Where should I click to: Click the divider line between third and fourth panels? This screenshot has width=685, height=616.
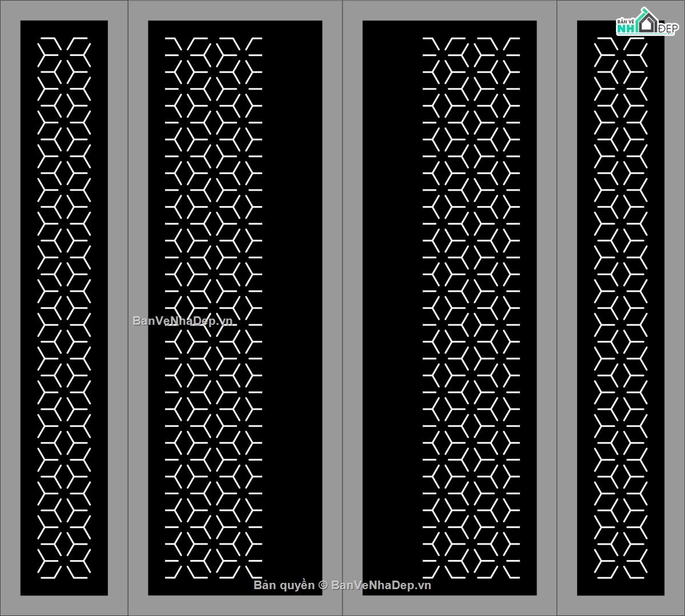tap(557, 308)
